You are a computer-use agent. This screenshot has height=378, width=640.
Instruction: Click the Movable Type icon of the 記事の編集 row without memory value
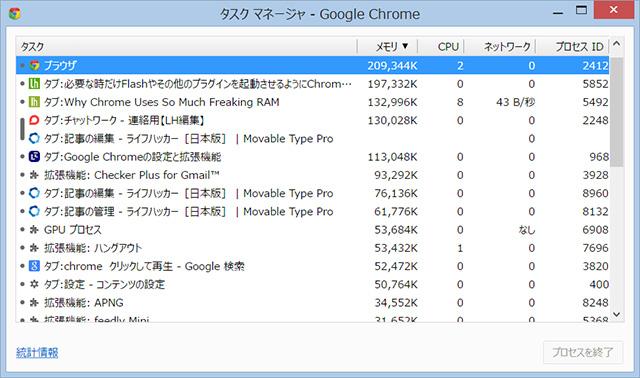[x=34, y=138]
